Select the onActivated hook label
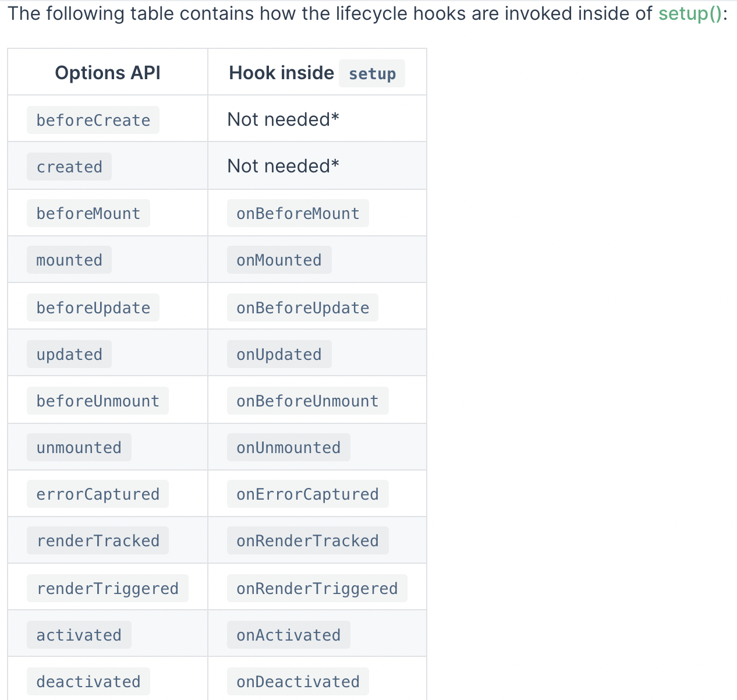This screenshot has width=737, height=700. (x=288, y=635)
